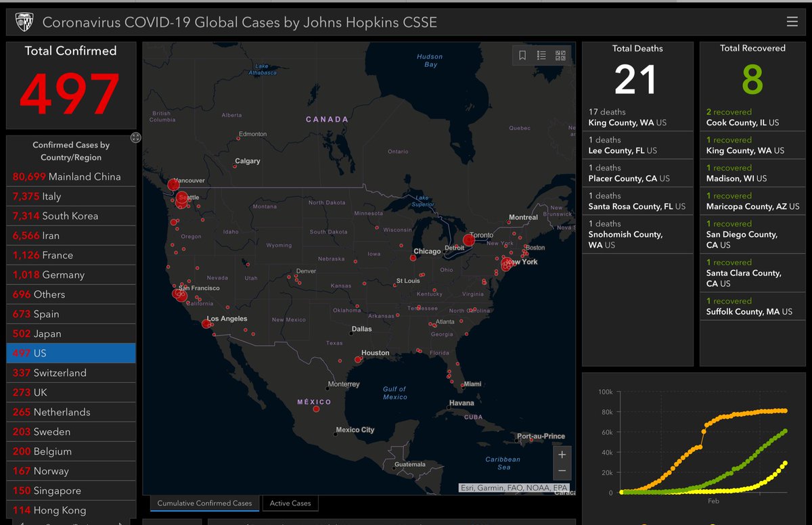
Task: Click Suffolk County MA recovered entry
Action: [x=752, y=306]
